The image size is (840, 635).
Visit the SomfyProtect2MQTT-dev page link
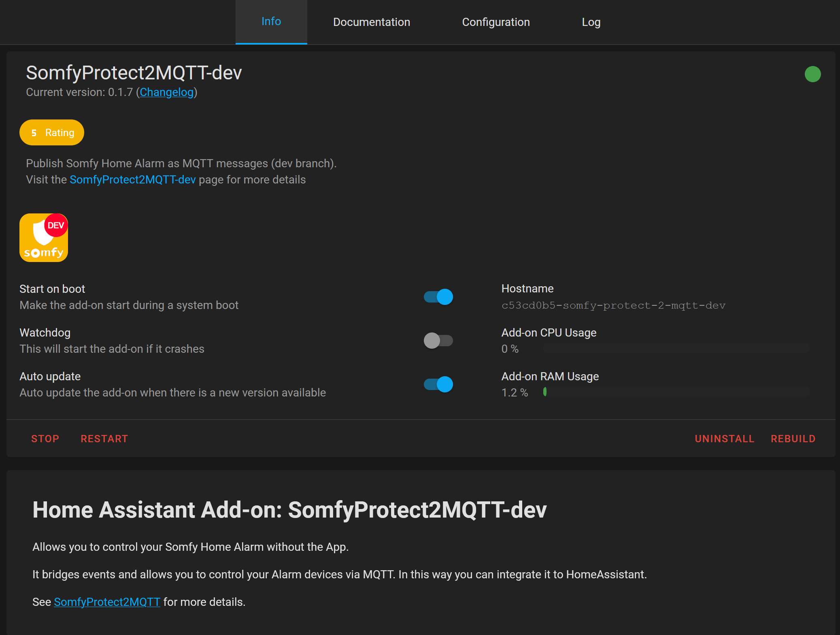coord(132,179)
